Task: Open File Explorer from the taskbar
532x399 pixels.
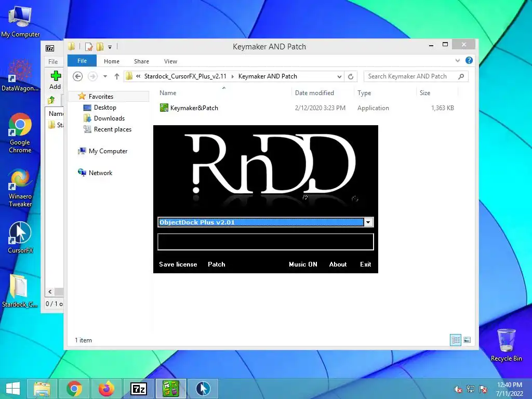Action: coord(42,389)
